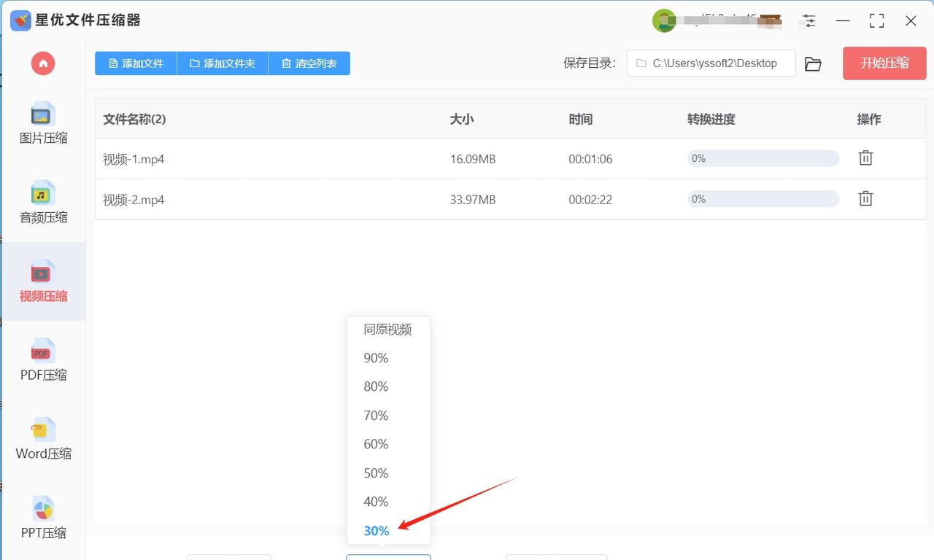The image size is (934, 560).
Task: Click the save directory path field
Action: pos(711,63)
